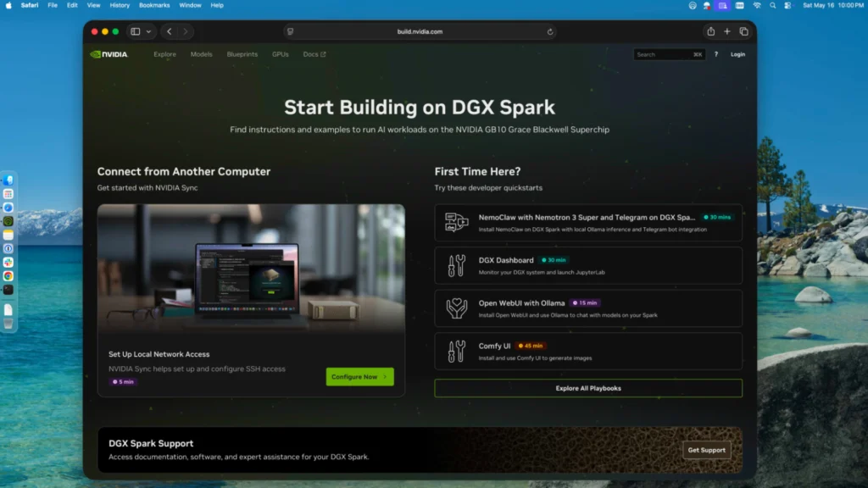
Task: Open the Help menu
Action: point(217,6)
